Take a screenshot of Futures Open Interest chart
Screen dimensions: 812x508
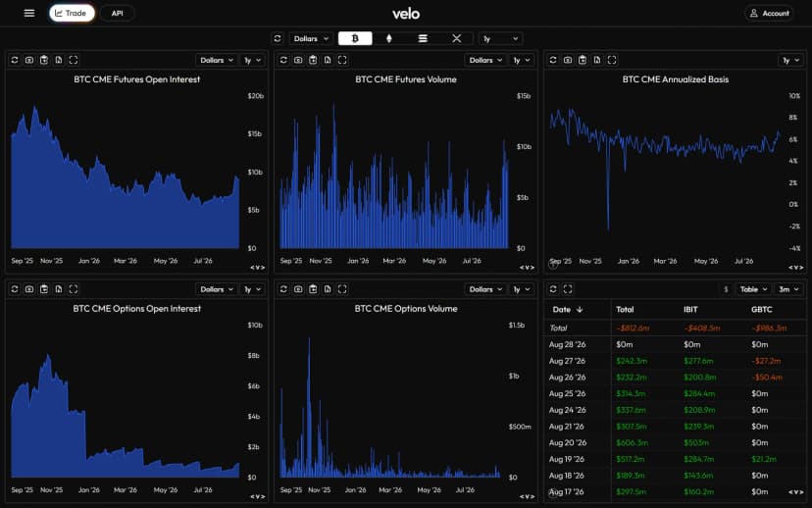tap(29, 60)
